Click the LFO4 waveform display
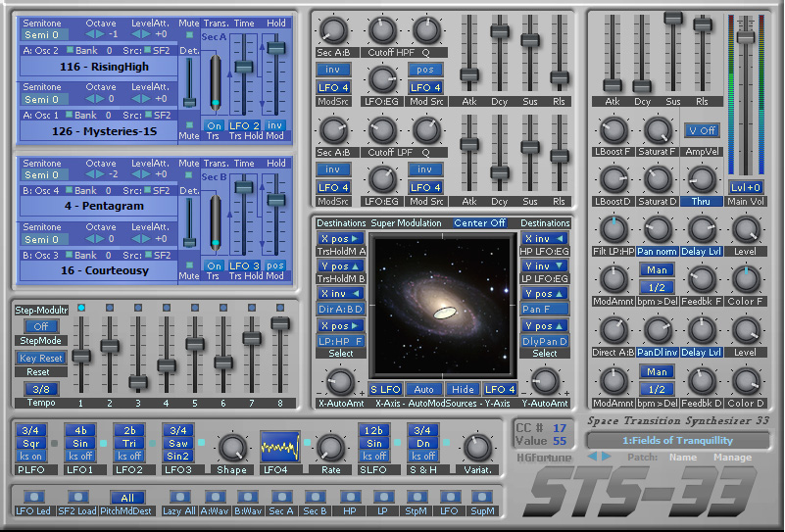 tap(280, 447)
